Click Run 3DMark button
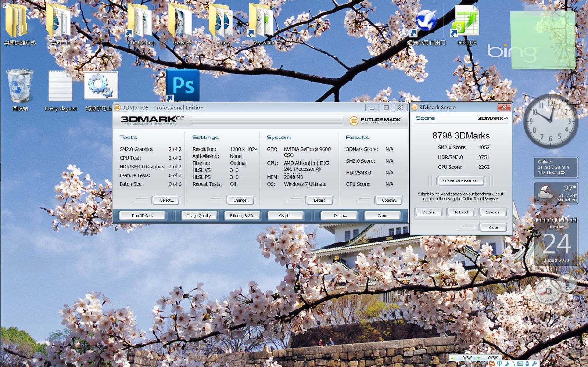588x367 pixels. (142, 216)
